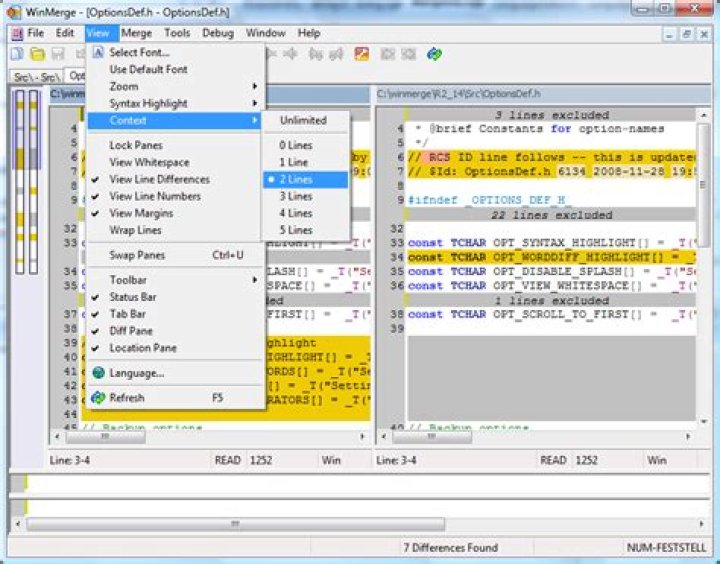Click the right pane's horizontal scrollbar thumb
Image resolution: width=720 pixels, height=564 pixels.
click(432, 436)
